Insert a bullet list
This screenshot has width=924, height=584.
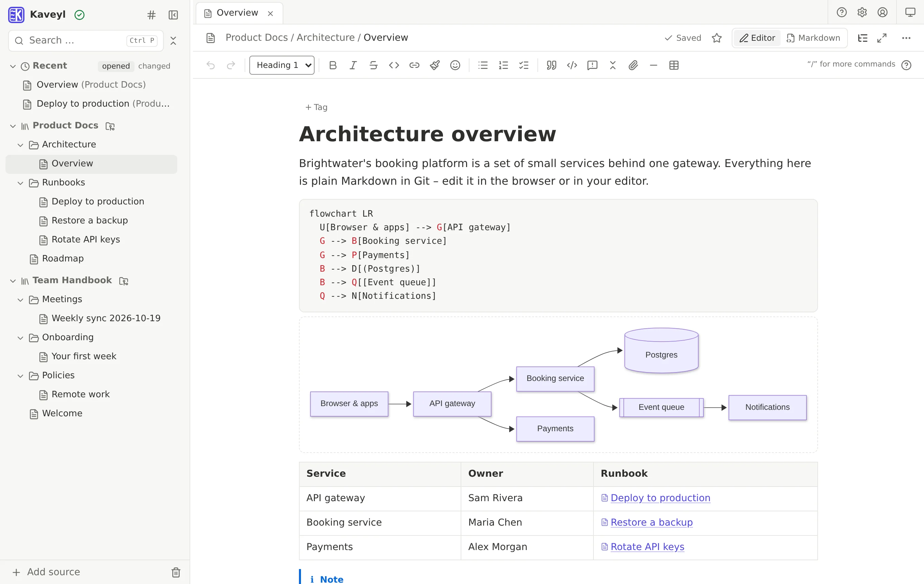pyautogui.click(x=483, y=65)
